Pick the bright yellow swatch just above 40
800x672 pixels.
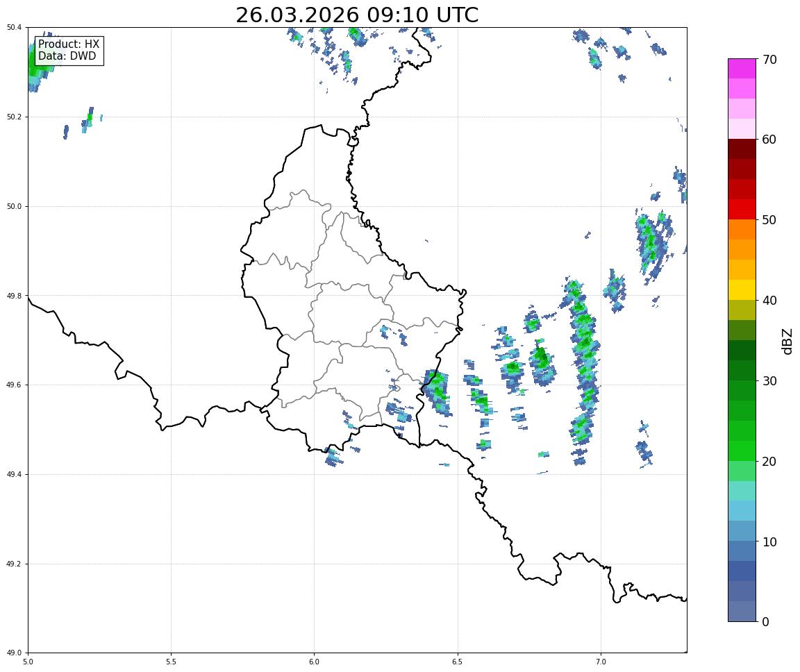tap(742, 289)
